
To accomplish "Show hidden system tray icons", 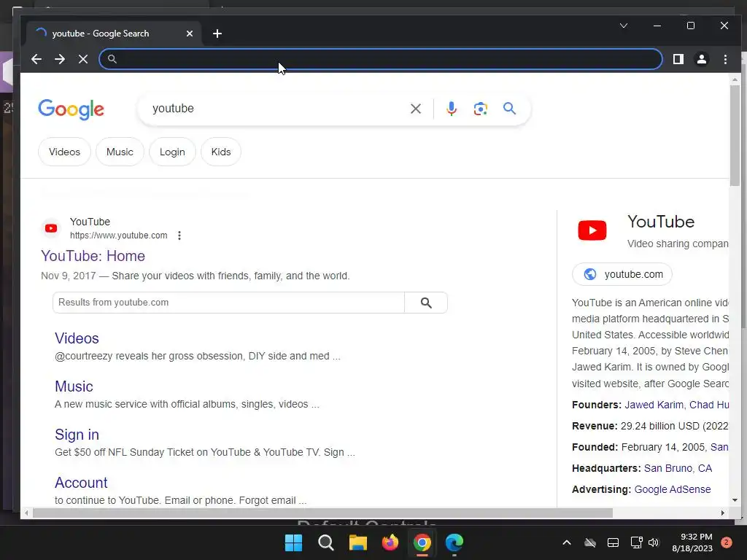I will click(x=566, y=542).
